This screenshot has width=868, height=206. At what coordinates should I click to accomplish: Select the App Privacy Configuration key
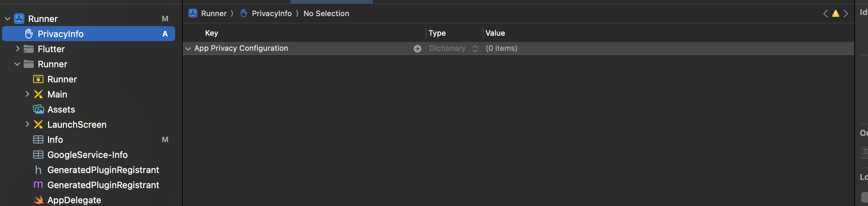[241, 48]
